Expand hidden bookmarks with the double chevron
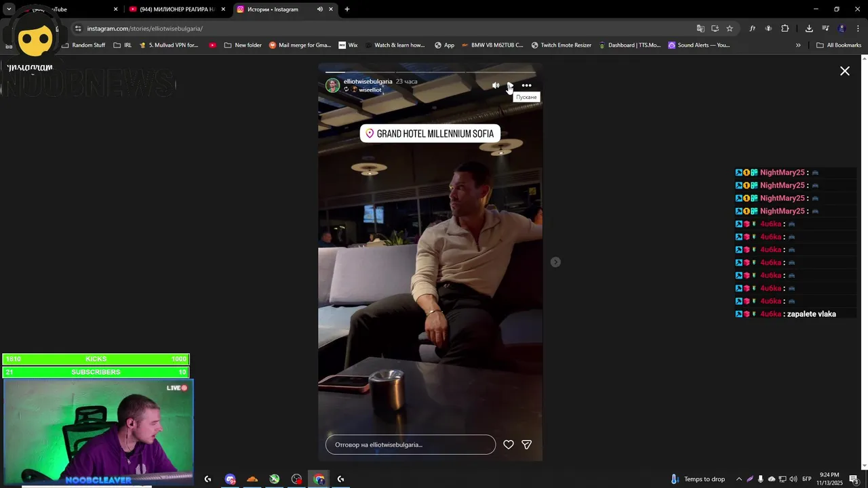 [798, 45]
